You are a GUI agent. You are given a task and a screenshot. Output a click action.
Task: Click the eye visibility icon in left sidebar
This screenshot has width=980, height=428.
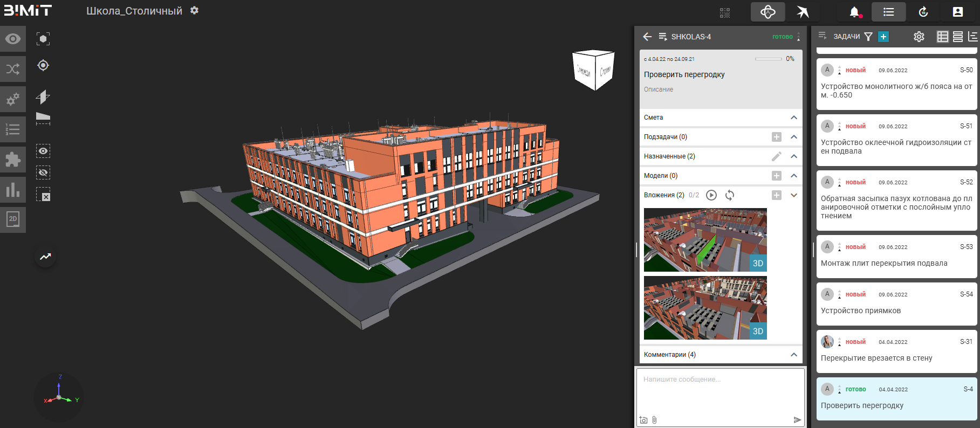13,39
